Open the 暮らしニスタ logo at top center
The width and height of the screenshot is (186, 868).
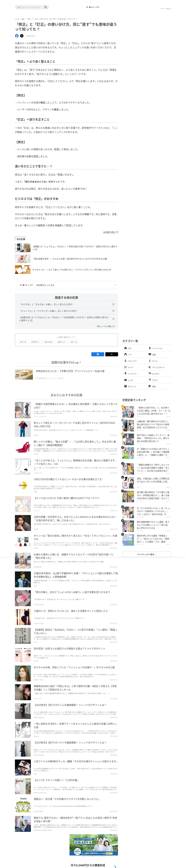click(x=93, y=7)
